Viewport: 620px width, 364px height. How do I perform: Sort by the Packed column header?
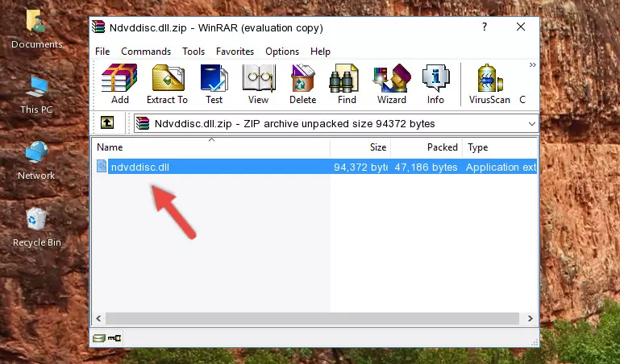point(427,147)
